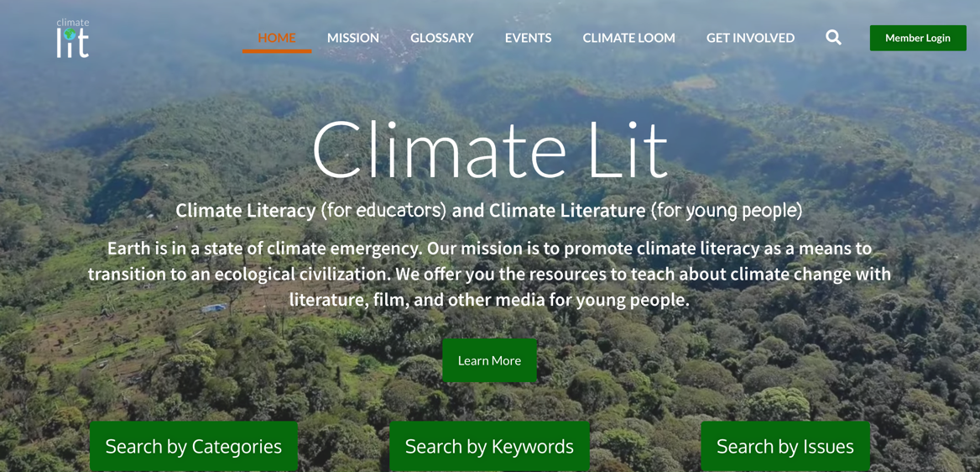Click the large Climate Lit heading

click(x=490, y=149)
